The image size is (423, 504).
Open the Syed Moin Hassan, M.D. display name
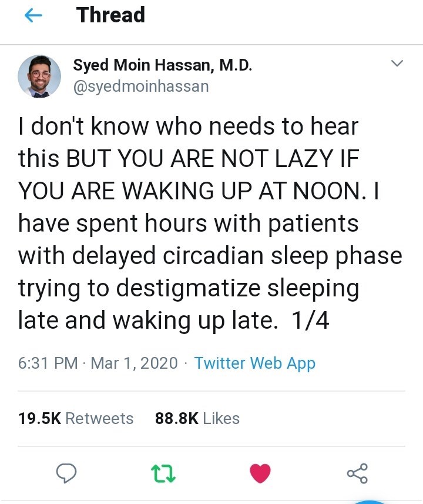point(163,65)
